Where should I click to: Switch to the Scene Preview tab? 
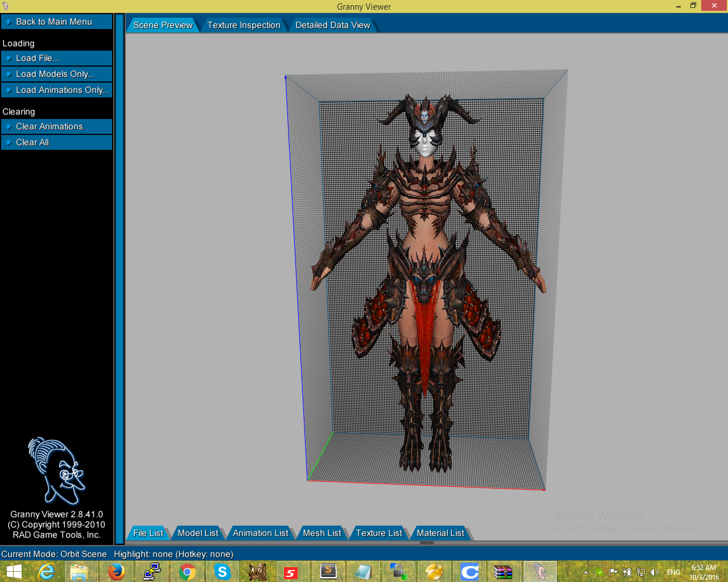coord(163,25)
